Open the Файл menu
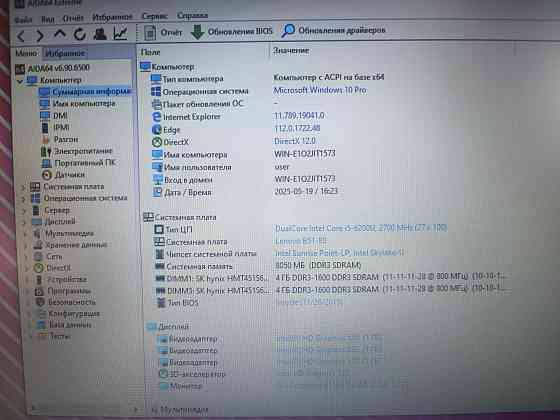 23,20
